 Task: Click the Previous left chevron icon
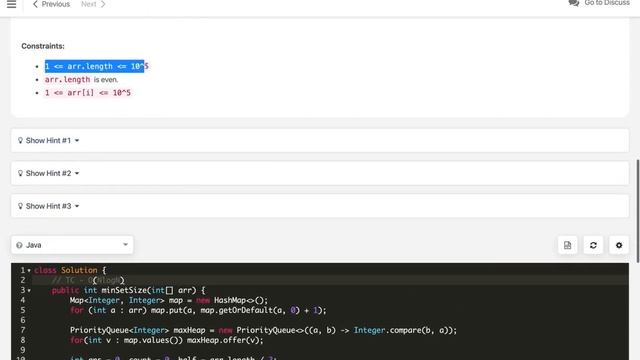pos(35,4)
